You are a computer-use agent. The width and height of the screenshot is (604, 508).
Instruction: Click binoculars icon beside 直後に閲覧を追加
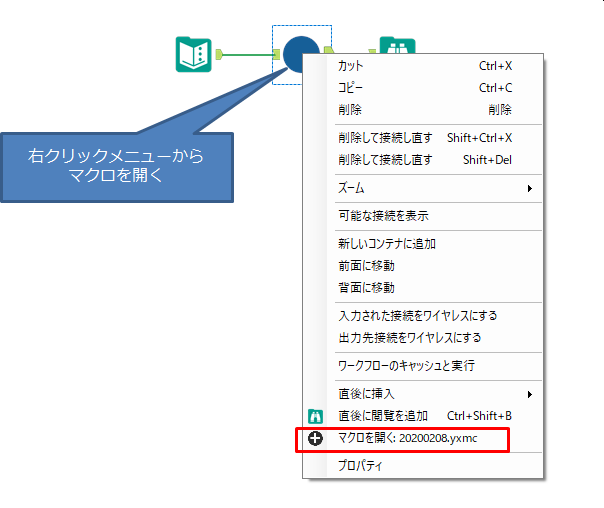[x=316, y=415]
